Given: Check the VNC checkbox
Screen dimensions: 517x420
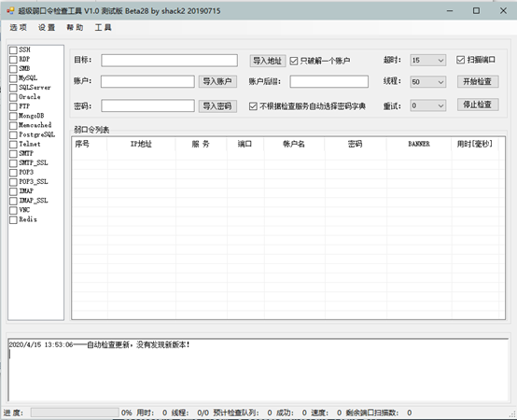Looking at the screenshot, I should click(13, 210).
